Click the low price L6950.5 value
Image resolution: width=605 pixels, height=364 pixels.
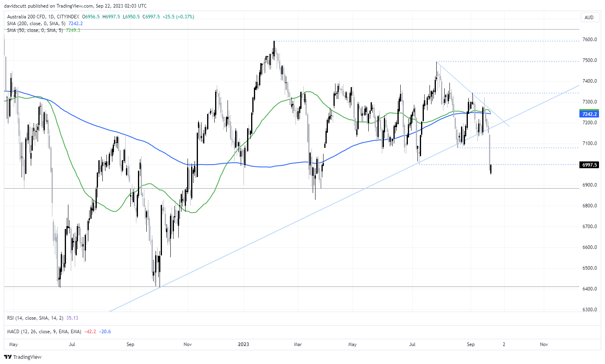[131, 17]
